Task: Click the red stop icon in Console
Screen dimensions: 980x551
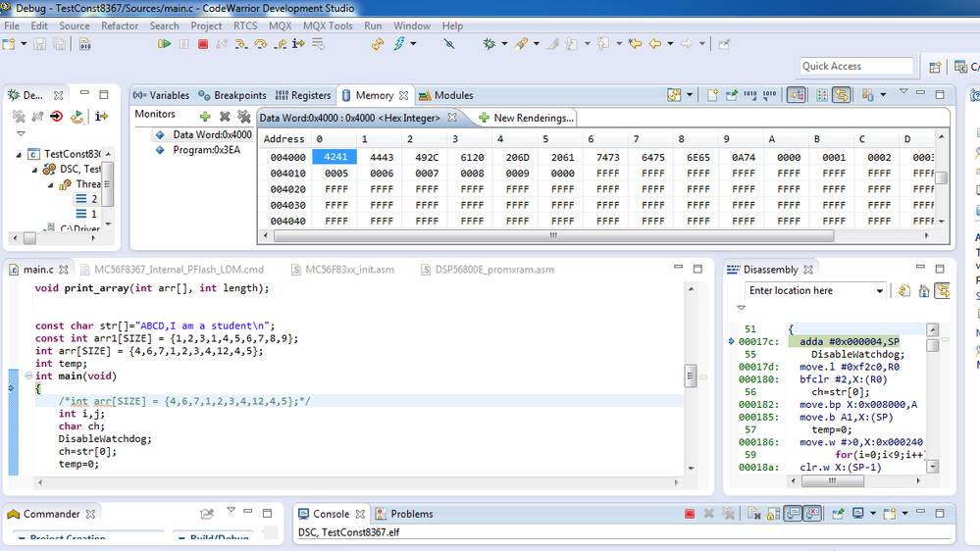Action: (x=690, y=514)
